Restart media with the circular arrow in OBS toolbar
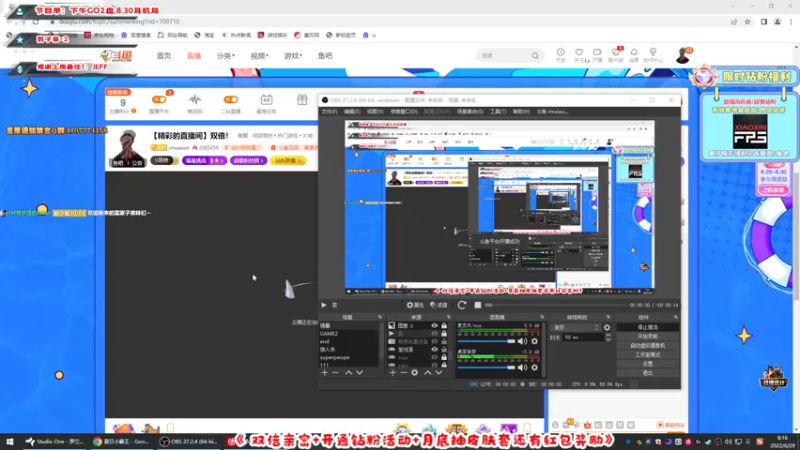This screenshot has height=450, width=800. point(462,305)
